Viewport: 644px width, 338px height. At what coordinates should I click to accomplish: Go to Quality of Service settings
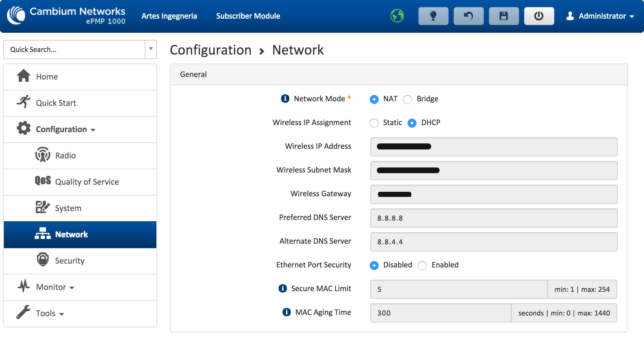click(80, 182)
